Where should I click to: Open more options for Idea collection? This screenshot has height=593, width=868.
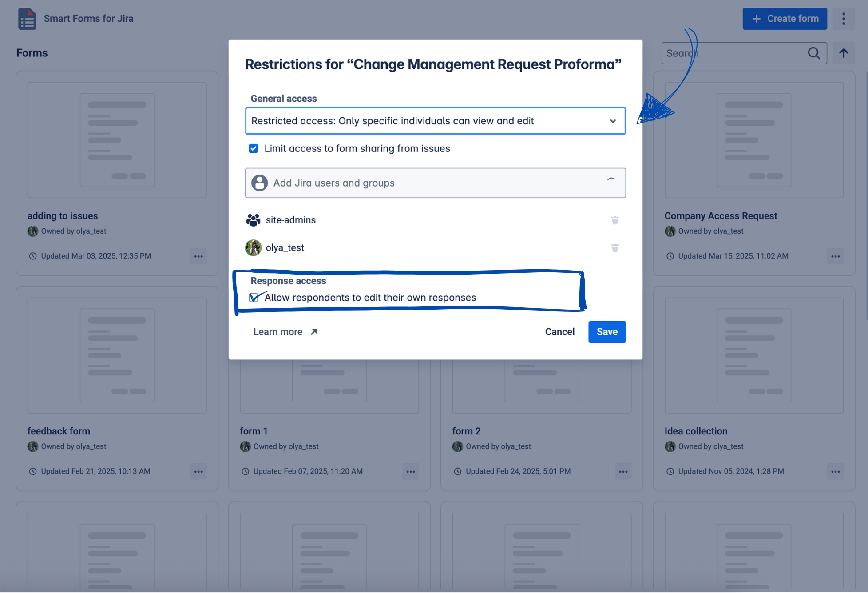835,472
